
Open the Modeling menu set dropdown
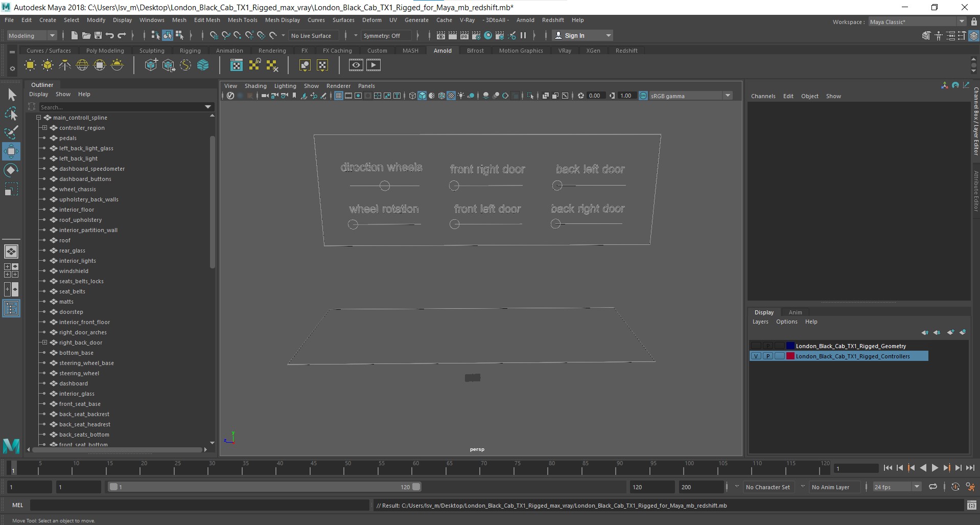(x=32, y=35)
